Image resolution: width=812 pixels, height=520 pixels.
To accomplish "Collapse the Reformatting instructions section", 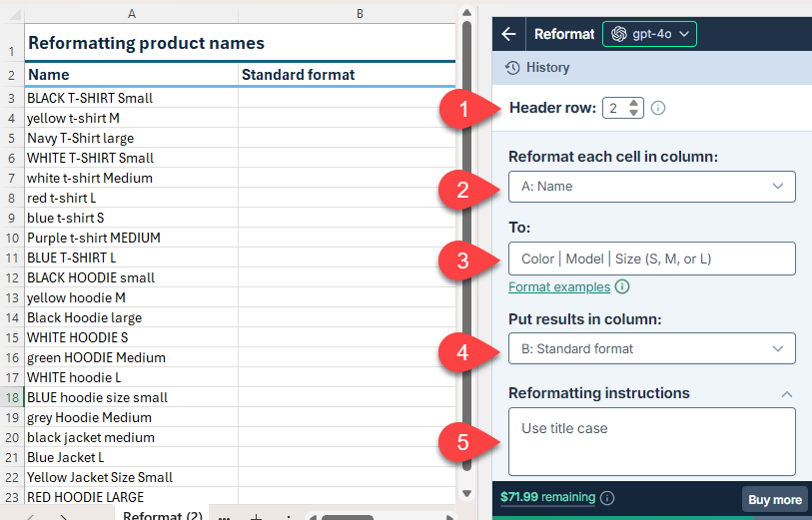I will (787, 393).
